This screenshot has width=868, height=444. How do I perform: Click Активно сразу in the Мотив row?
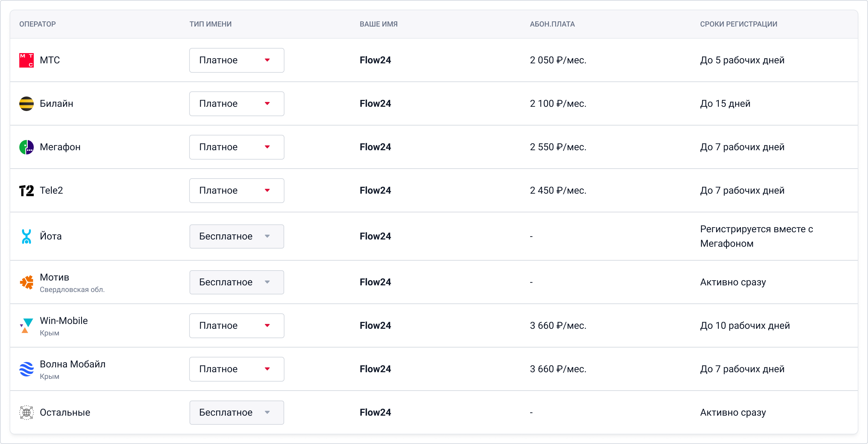(733, 282)
